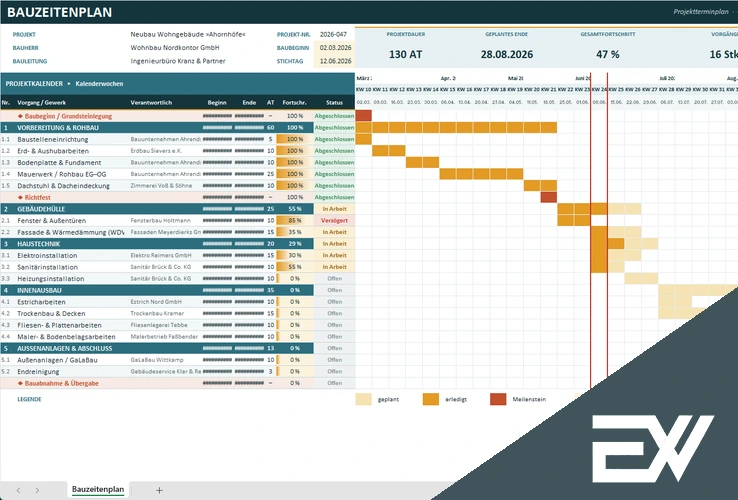Select the client cell Wohnbau Nordkontor GmbH
The height and width of the screenshot is (500, 738).
click(x=175, y=48)
